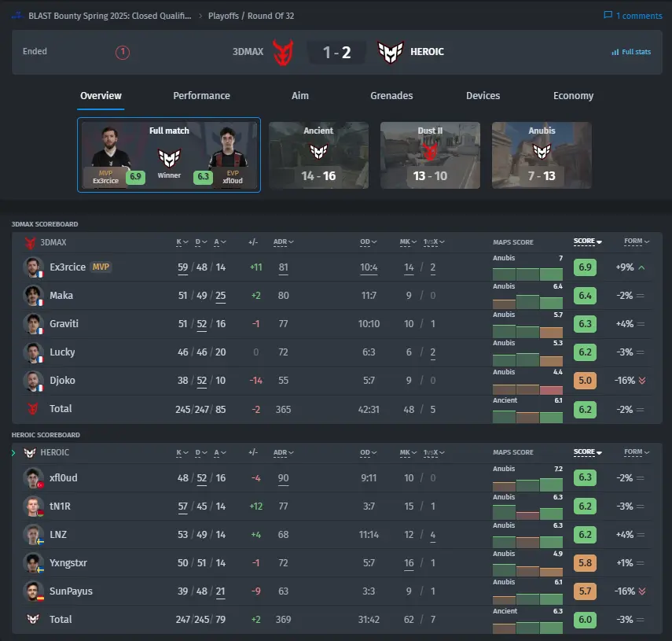Sort 3DMAX scoreboard by FORM
672x641 pixels.
pyautogui.click(x=637, y=241)
